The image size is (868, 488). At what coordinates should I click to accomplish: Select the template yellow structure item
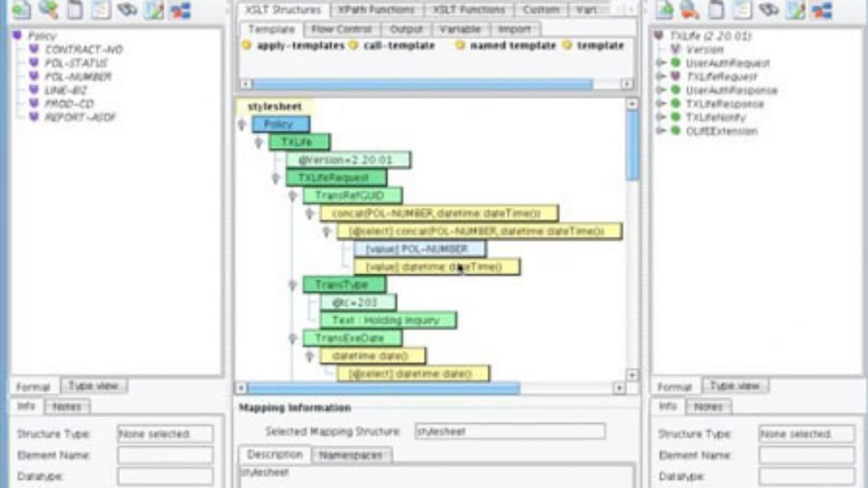click(593, 46)
